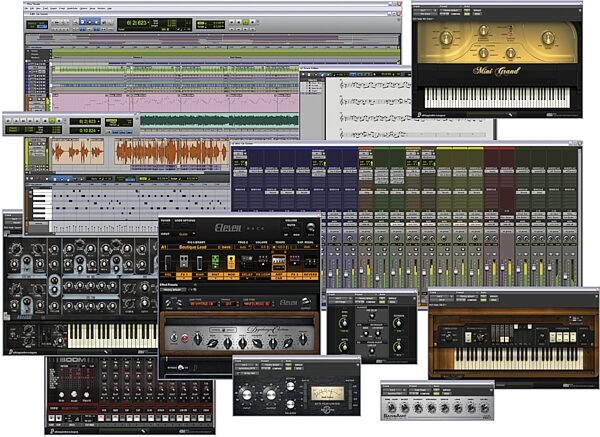Open the preset dropdown in Mini Grand header

click(450, 10)
